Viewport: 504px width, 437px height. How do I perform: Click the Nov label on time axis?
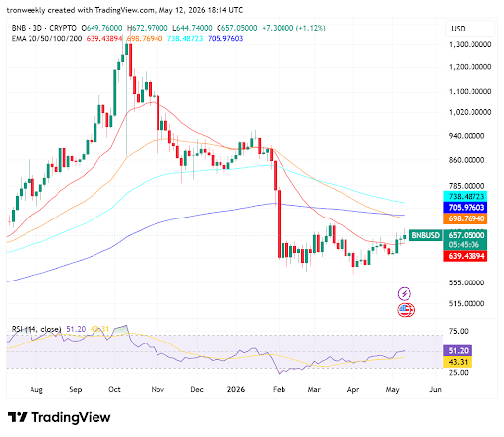tap(157, 390)
